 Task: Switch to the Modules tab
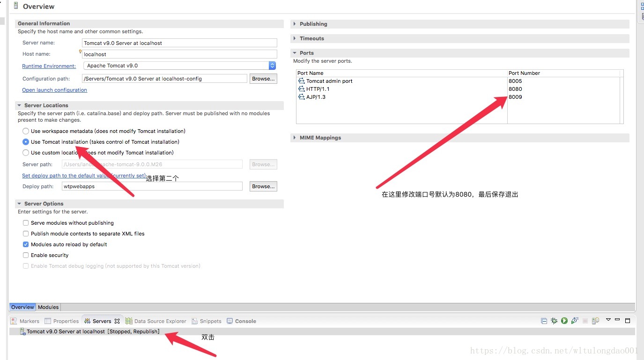[48, 307]
